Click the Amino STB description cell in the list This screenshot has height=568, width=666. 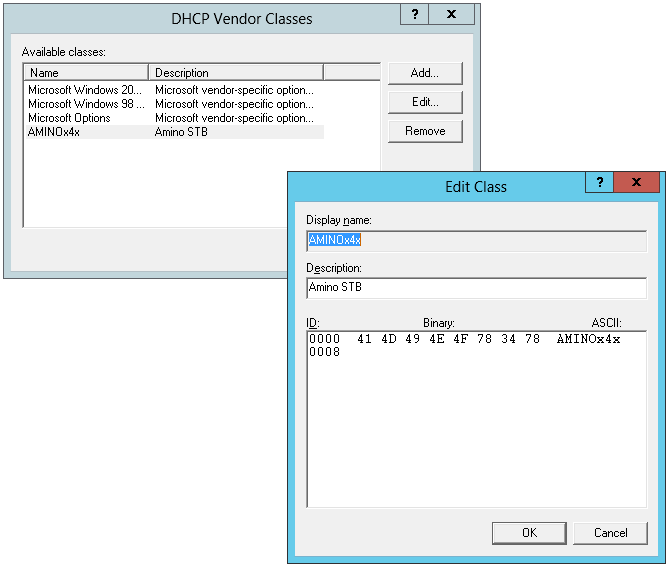click(181, 132)
